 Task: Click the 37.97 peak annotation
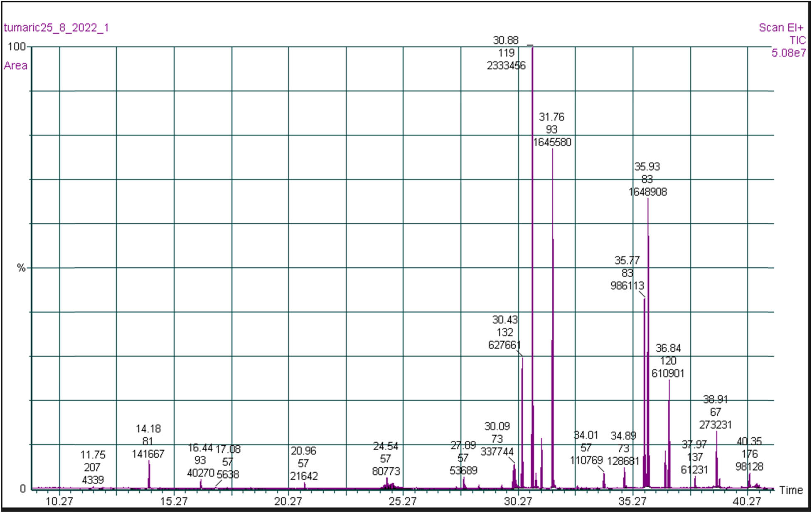coord(694,445)
